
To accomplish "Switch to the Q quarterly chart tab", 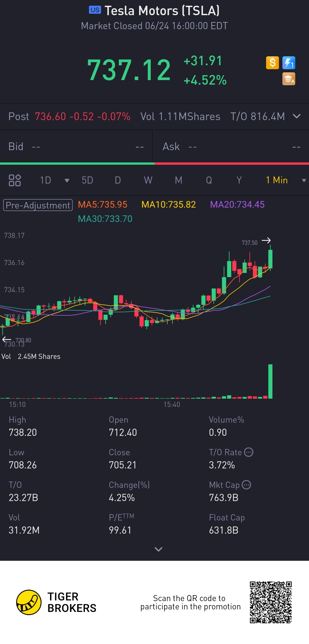I will 209,180.
